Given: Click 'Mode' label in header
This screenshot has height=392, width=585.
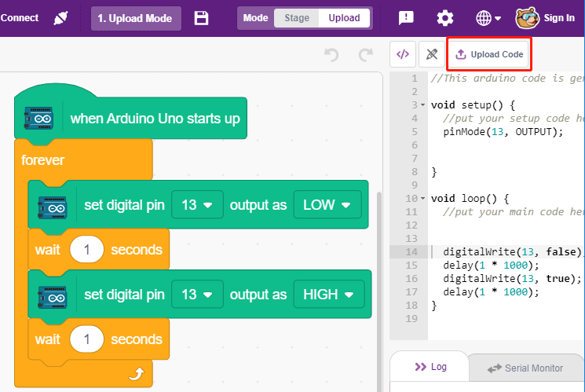Looking at the screenshot, I should click(x=255, y=18).
